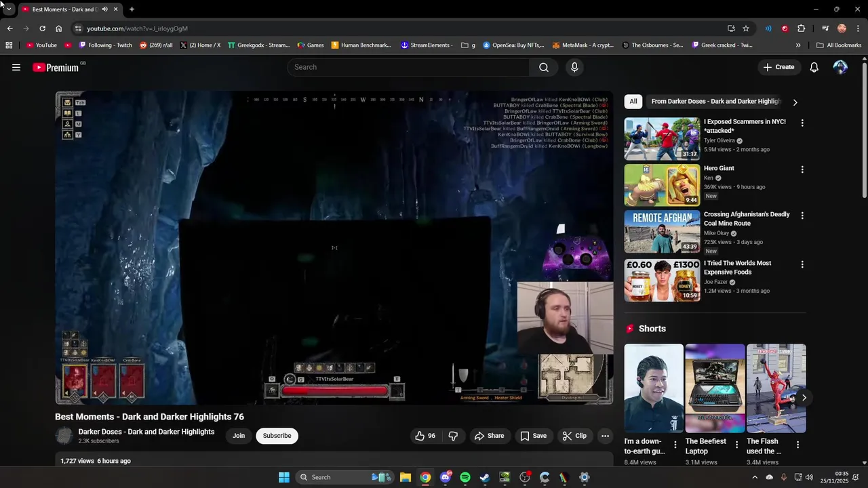Open I Exposed Scammers thumbnail
The height and width of the screenshot is (488, 868).
click(x=662, y=139)
